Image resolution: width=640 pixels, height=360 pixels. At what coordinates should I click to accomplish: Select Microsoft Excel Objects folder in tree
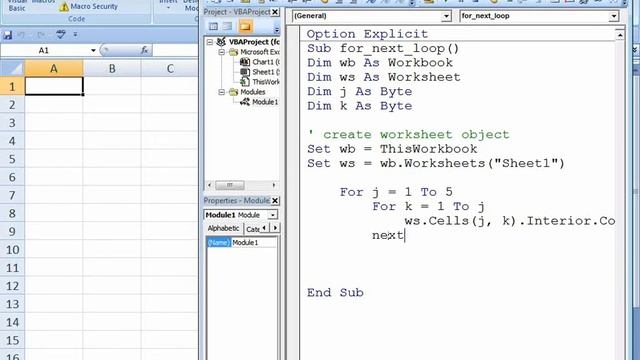[x=260, y=52]
